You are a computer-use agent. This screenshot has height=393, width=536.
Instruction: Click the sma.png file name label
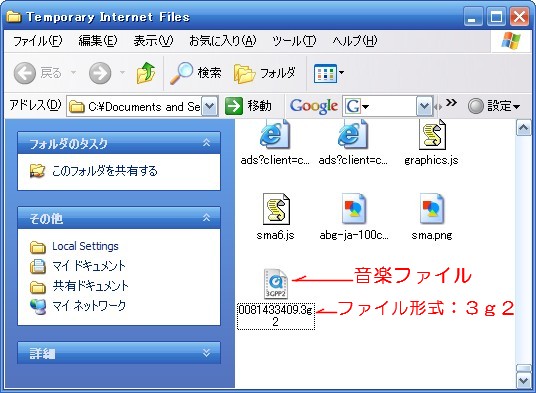click(x=432, y=235)
